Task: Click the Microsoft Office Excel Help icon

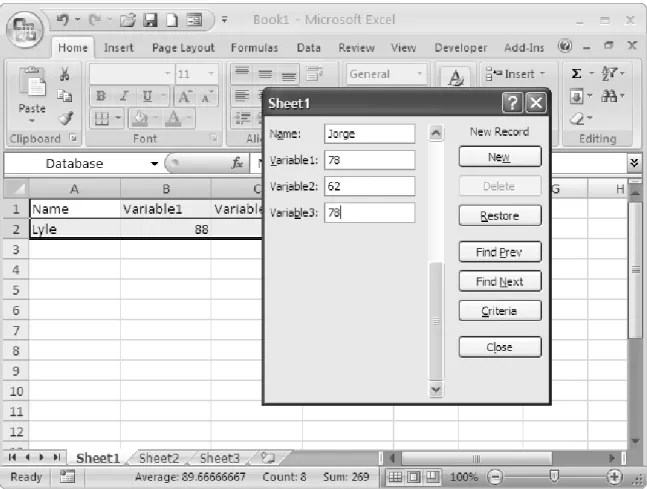Action: pyautogui.click(x=565, y=46)
